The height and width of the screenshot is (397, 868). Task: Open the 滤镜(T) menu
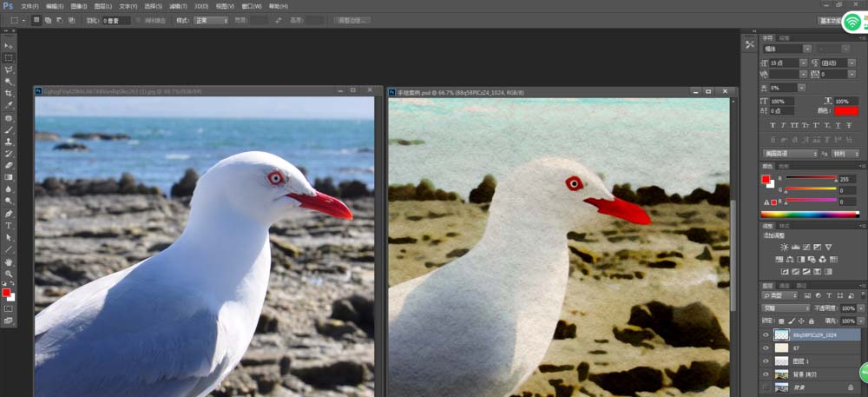coord(178,6)
